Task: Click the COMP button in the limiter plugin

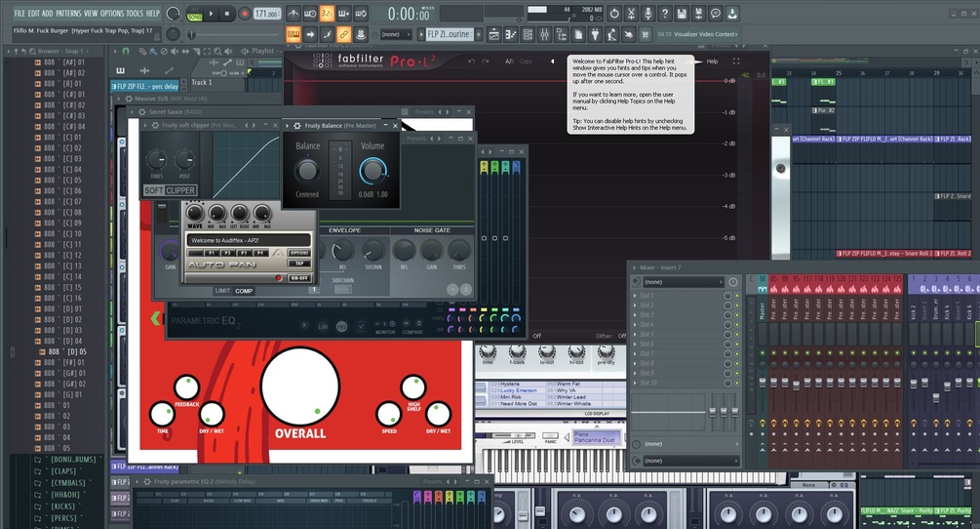Action: point(244,291)
